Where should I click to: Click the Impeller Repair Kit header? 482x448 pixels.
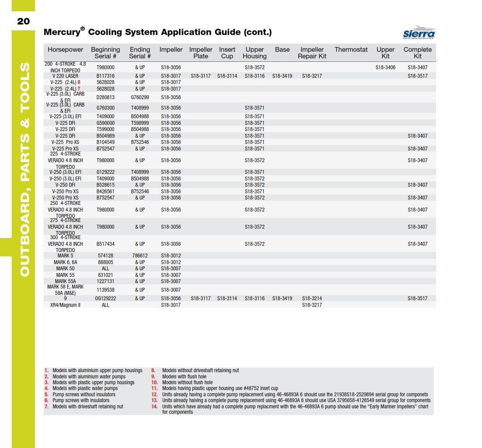coord(312,53)
